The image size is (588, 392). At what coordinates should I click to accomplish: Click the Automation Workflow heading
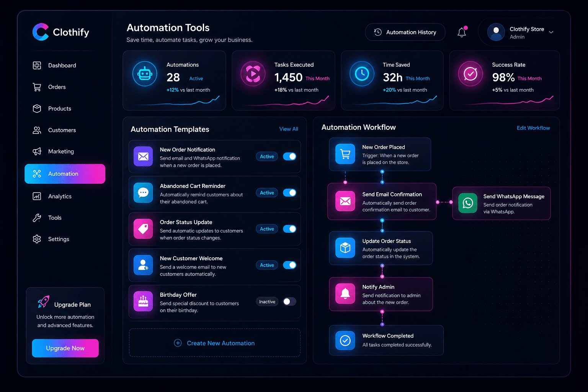(359, 127)
